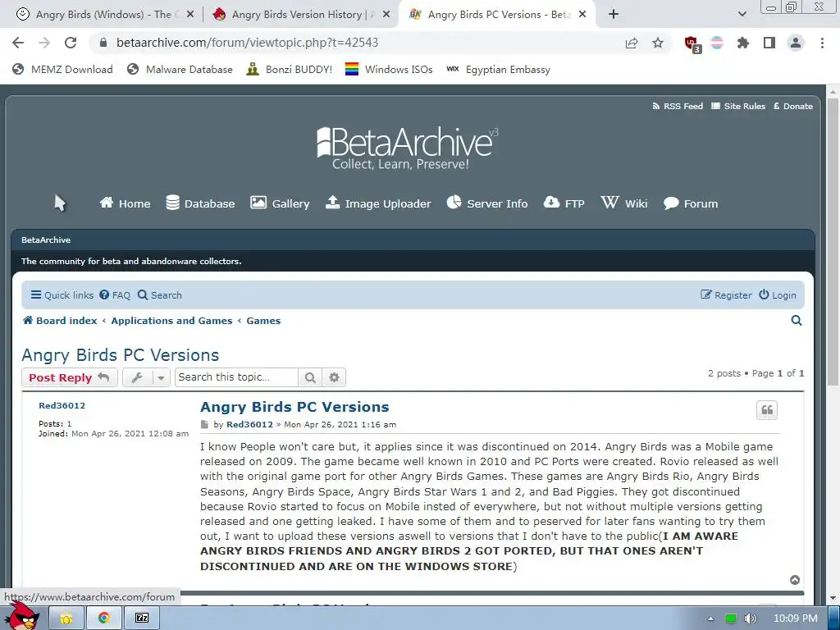Click the Register link
This screenshot has height=630, width=840.
(726, 295)
